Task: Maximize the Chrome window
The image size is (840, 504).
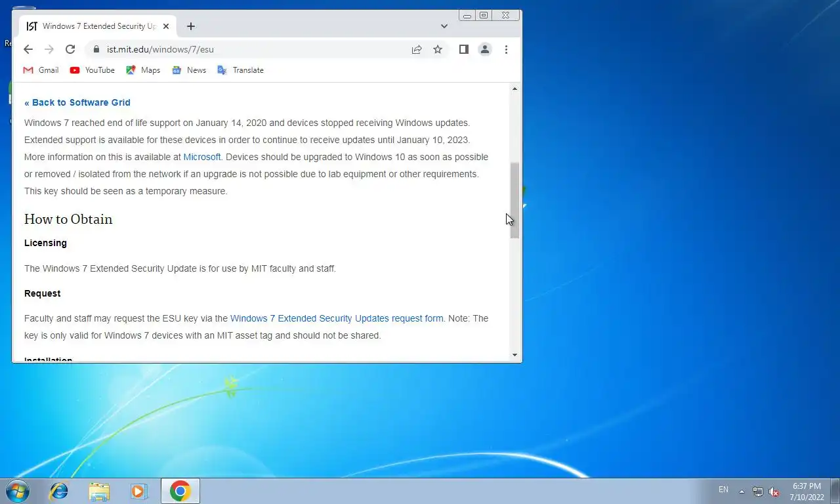Action: pyautogui.click(x=484, y=15)
